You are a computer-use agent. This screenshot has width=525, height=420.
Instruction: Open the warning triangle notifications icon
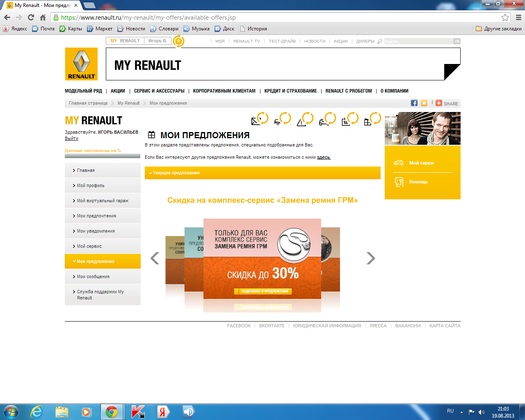[x=301, y=121]
